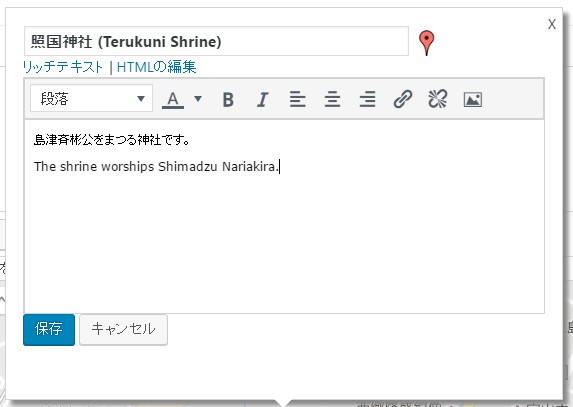Close the marker editor popup with X
The image size is (573, 407).
click(x=552, y=24)
